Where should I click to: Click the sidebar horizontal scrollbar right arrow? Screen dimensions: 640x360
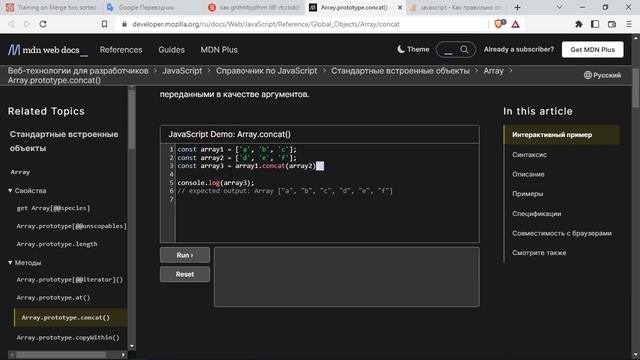[x=123, y=355]
